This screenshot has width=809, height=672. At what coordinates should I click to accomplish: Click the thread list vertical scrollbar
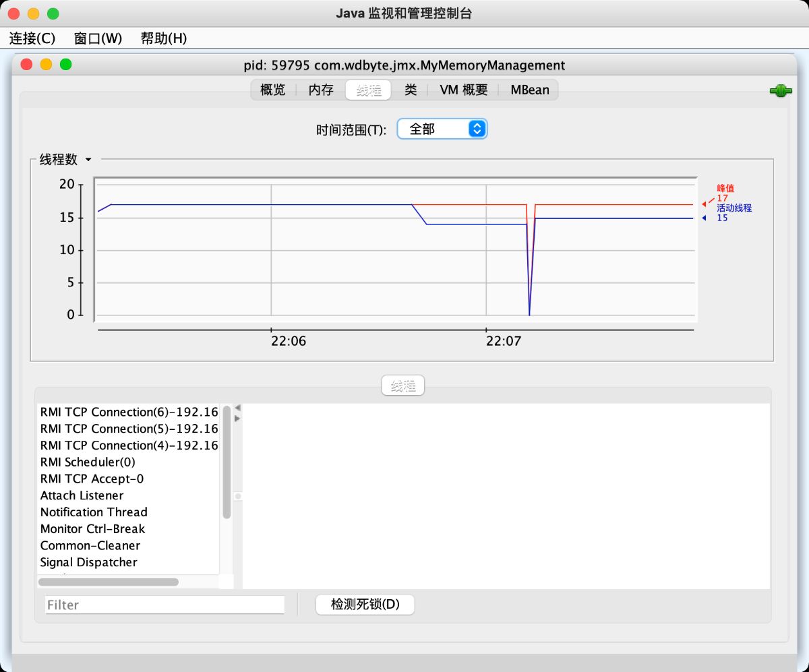coord(227,462)
